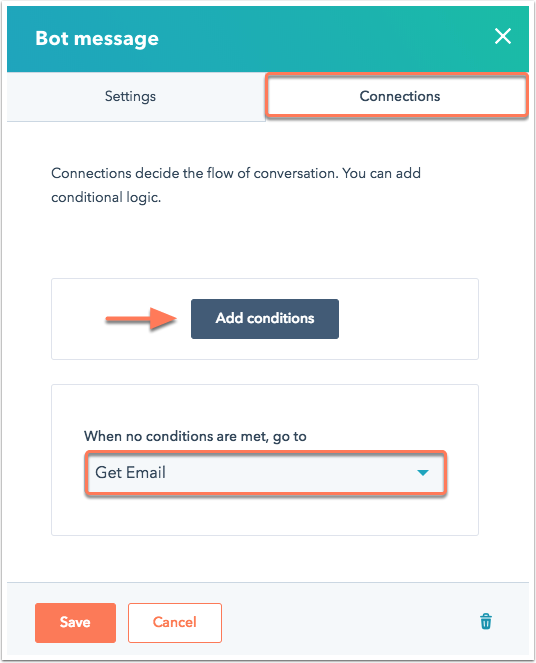
Task: Click the 'When no conditions are met' label
Action: pyautogui.click(x=195, y=436)
